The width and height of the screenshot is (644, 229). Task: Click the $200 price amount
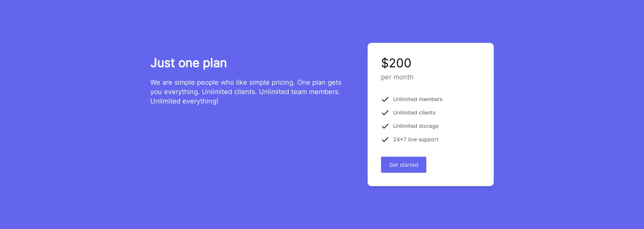coord(396,63)
